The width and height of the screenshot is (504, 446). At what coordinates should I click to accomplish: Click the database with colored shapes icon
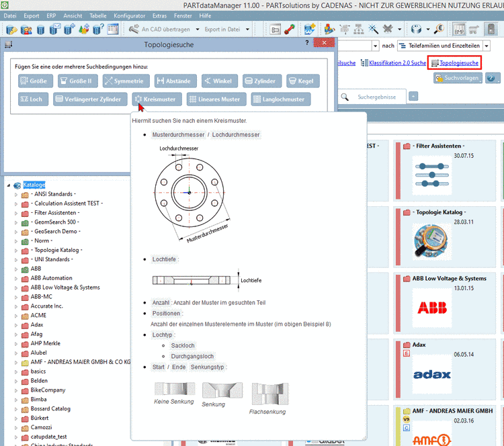pos(84,30)
